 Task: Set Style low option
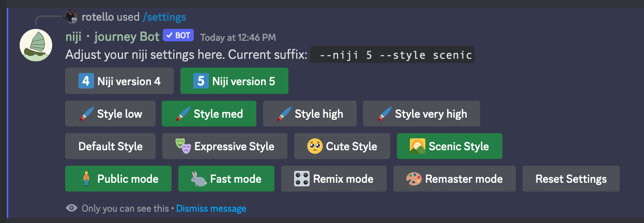tap(111, 114)
